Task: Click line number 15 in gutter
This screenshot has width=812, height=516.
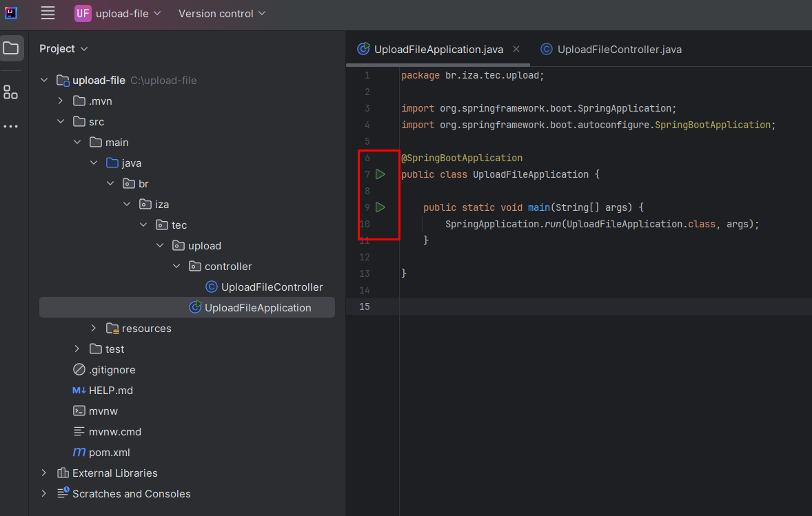Action: [365, 307]
